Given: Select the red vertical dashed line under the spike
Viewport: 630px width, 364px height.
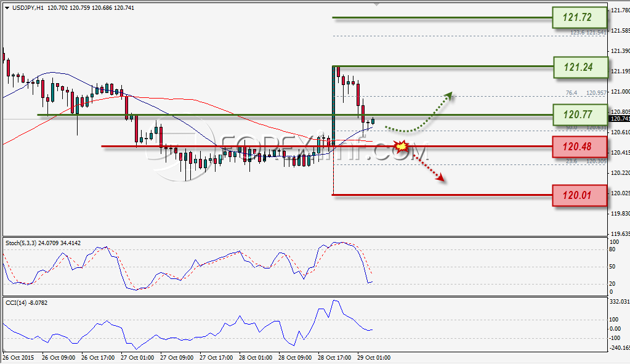Looking at the screenshot, I should [334, 171].
